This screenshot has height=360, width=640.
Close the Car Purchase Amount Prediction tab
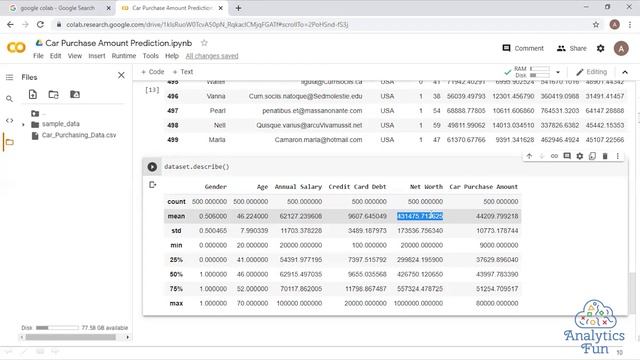221,8
